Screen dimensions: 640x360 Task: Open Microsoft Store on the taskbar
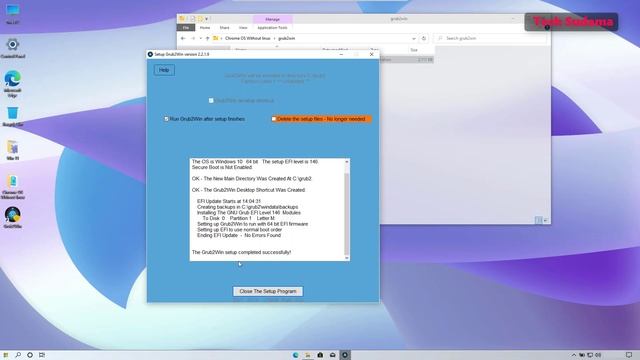(x=320, y=355)
